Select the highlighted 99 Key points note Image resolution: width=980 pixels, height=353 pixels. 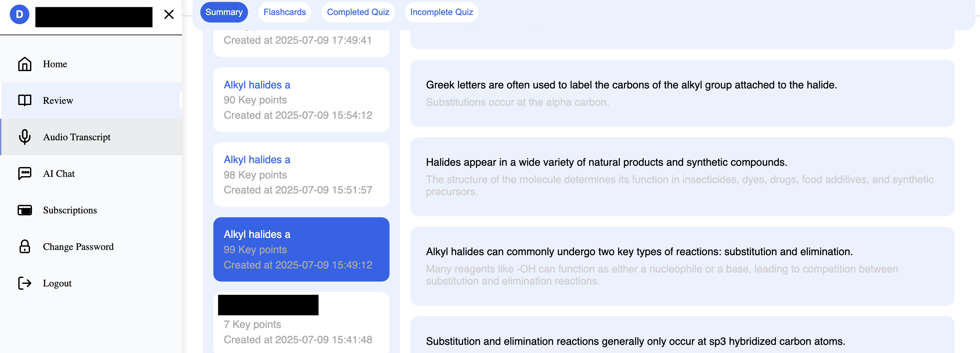[301, 250]
